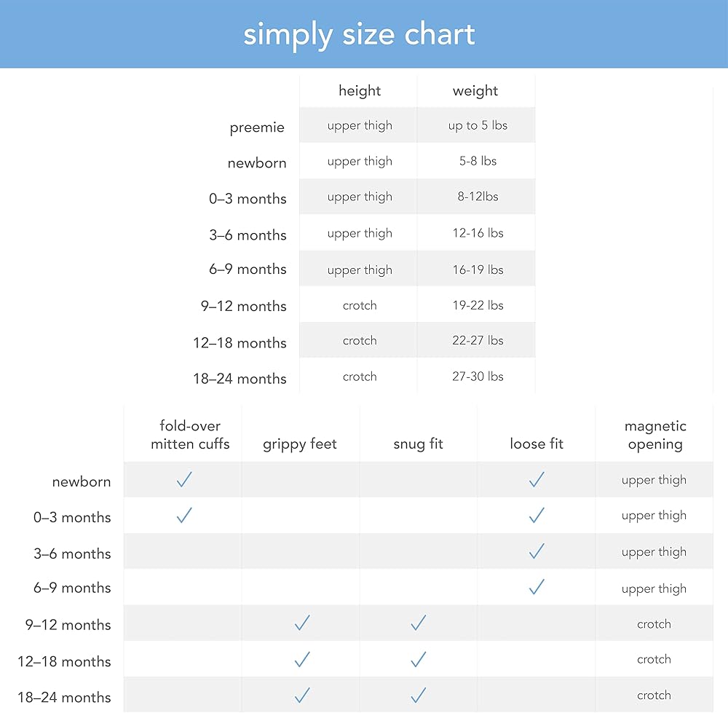Click the 'magnetic opening' column header
This screenshot has width=728, height=713.
(x=655, y=435)
